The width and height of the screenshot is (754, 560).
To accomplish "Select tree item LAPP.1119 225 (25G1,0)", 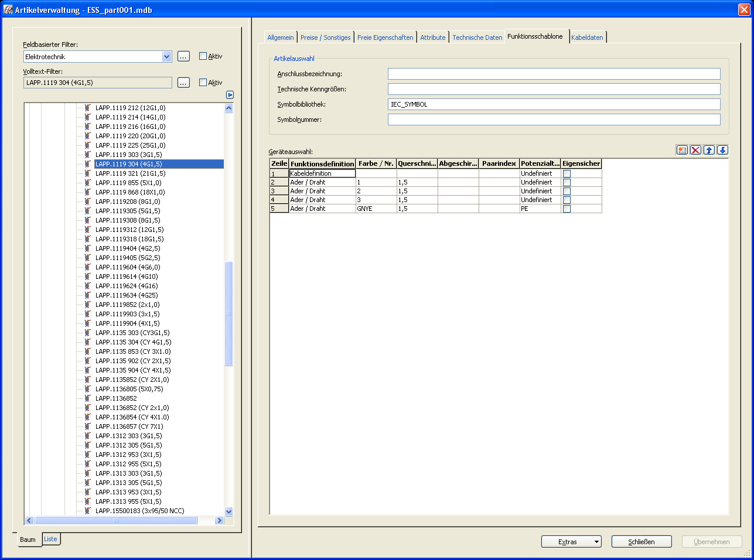I will 130,145.
